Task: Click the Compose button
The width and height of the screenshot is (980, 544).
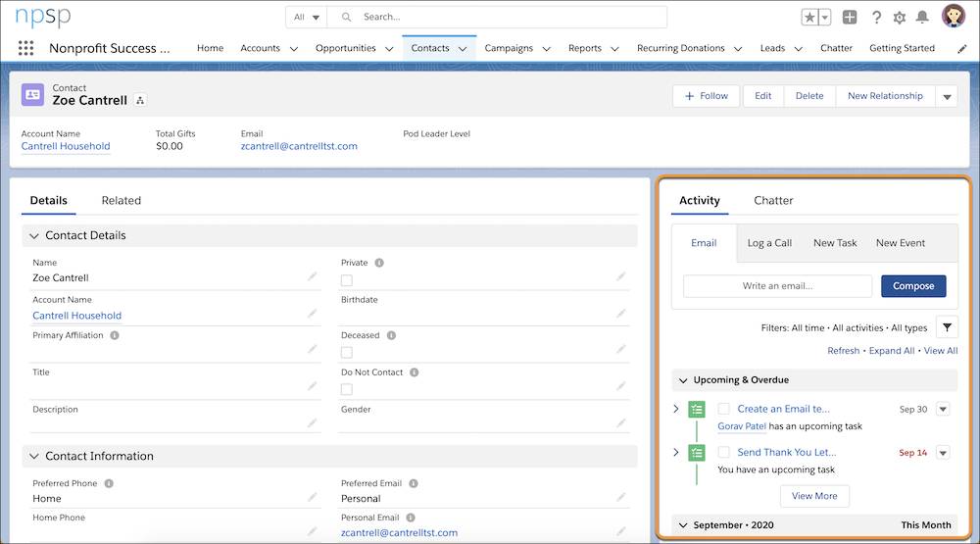Action: (x=913, y=286)
